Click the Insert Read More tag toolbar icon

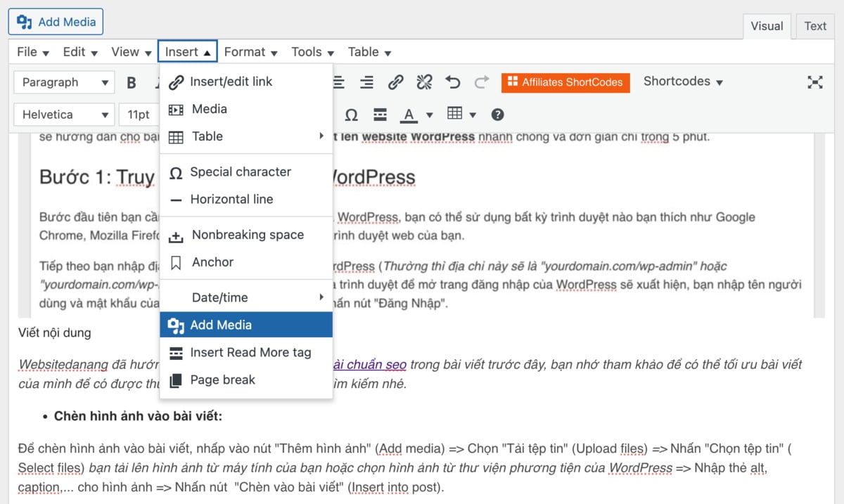tap(380, 115)
